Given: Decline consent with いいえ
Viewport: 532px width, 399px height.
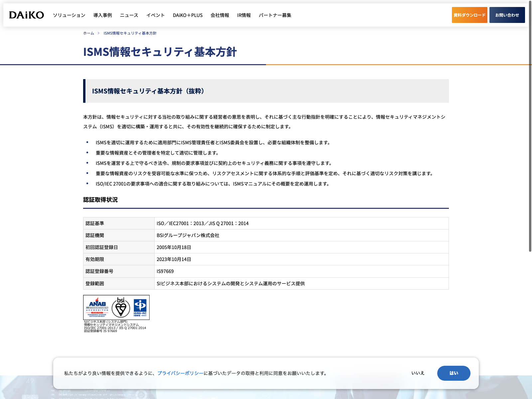Looking at the screenshot, I should (x=418, y=373).
